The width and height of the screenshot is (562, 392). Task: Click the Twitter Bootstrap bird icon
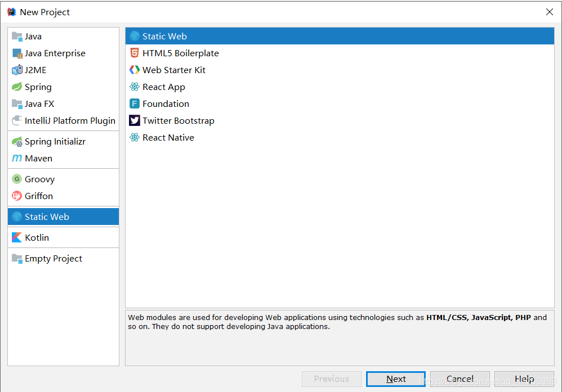[135, 121]
